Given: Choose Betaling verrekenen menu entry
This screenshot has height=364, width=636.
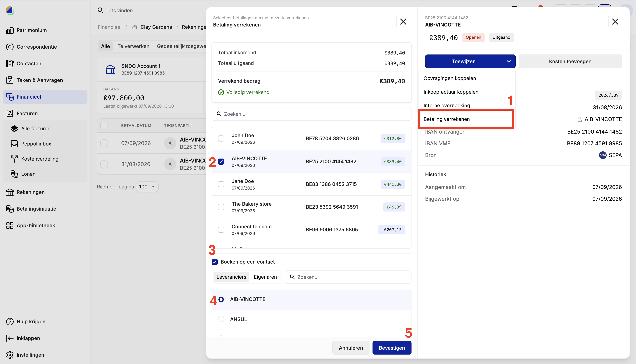Looking at the screenshot, I should (466, 119).
